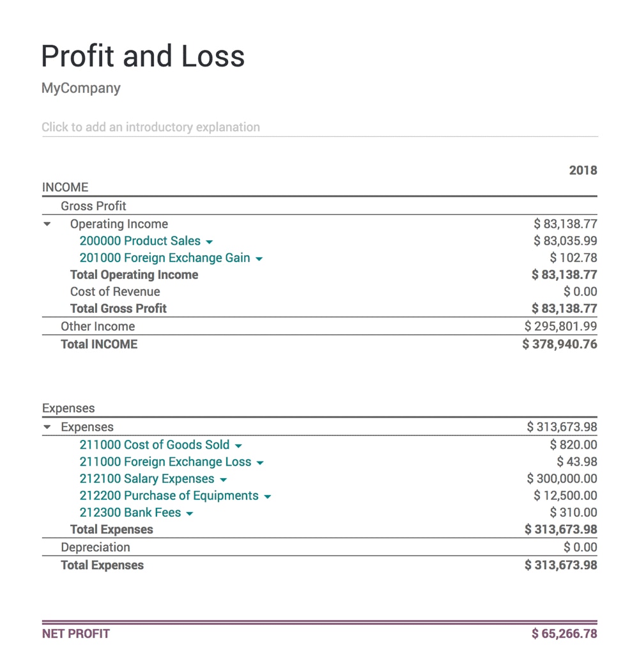Screen dimensions: 639x672
Task: Click to add an introductory explanation
Action: coord(151,127)
